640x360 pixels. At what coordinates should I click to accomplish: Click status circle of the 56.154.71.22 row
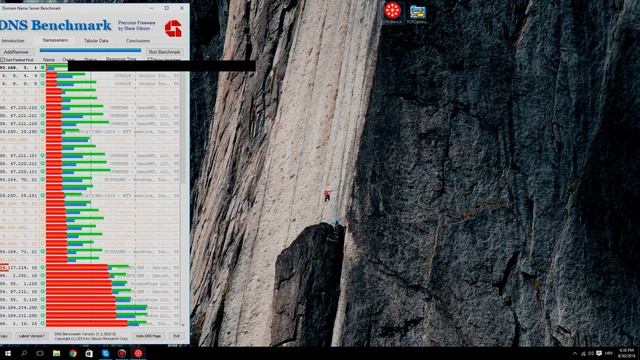[x=42, y=251]
